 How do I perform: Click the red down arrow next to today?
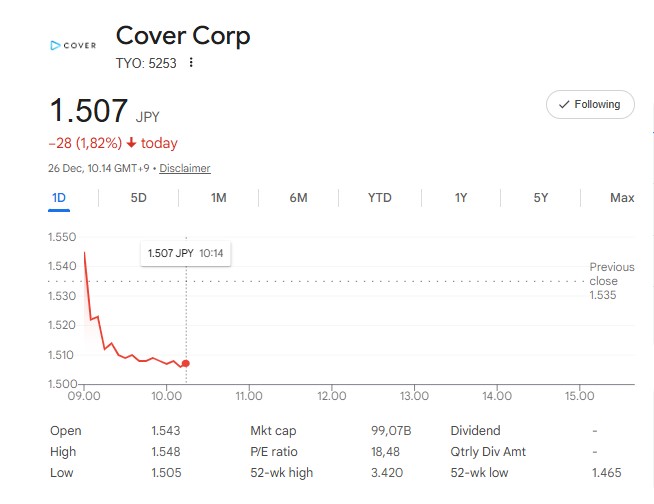click(131, 143)
